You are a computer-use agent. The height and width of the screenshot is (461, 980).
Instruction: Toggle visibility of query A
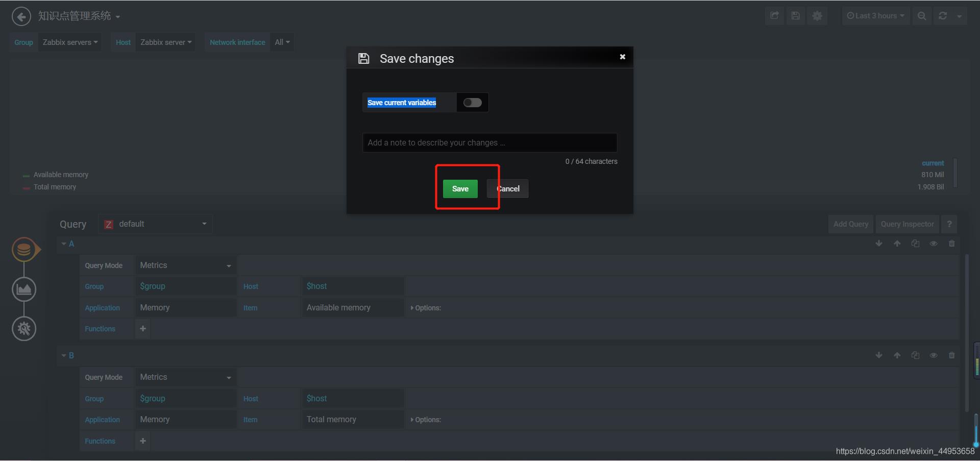coord(934,244)
